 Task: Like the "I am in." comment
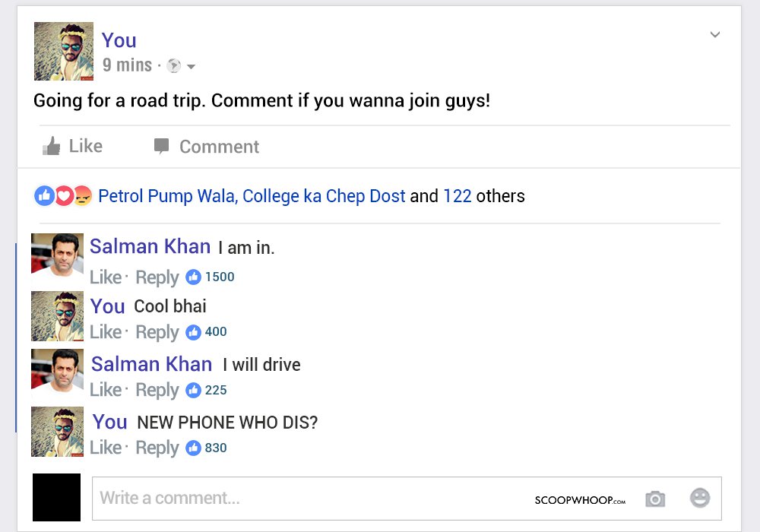pos(106,277)
